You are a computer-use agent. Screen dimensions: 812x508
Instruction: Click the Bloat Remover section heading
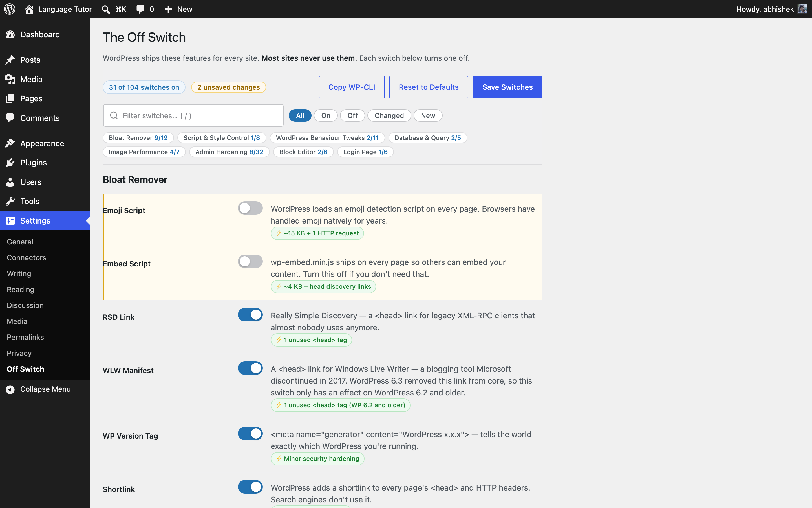coord(135,179)
